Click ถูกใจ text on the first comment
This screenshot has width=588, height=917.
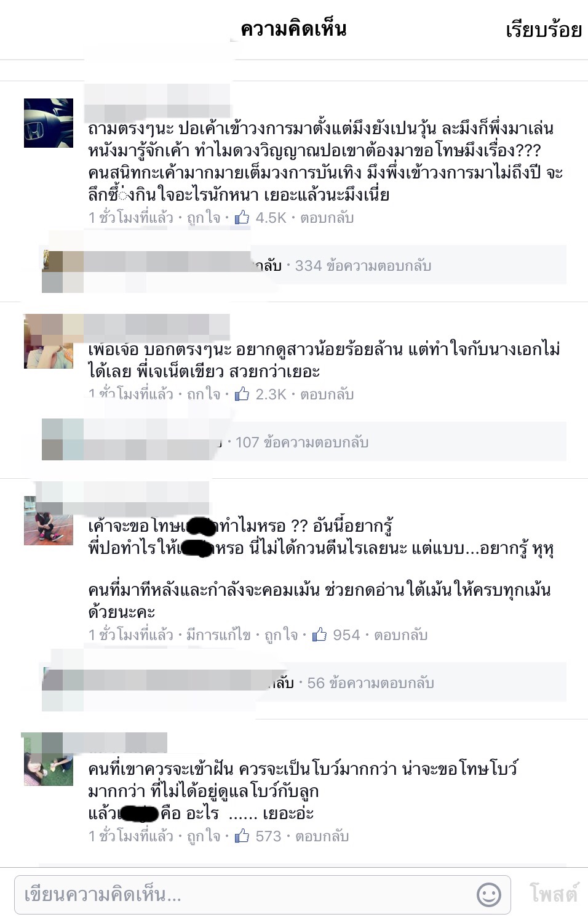point(204,218)
